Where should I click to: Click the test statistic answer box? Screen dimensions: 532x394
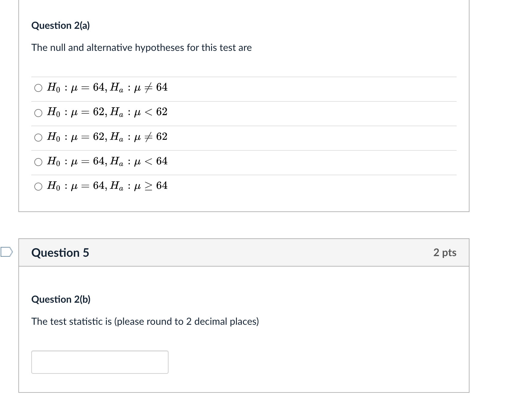[100, 362]
